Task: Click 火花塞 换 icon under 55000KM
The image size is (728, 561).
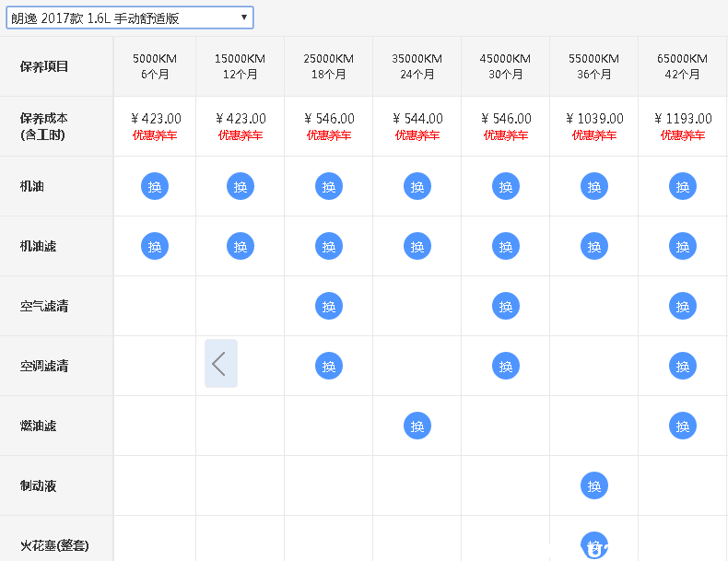Action: click(x=594, y=544)
